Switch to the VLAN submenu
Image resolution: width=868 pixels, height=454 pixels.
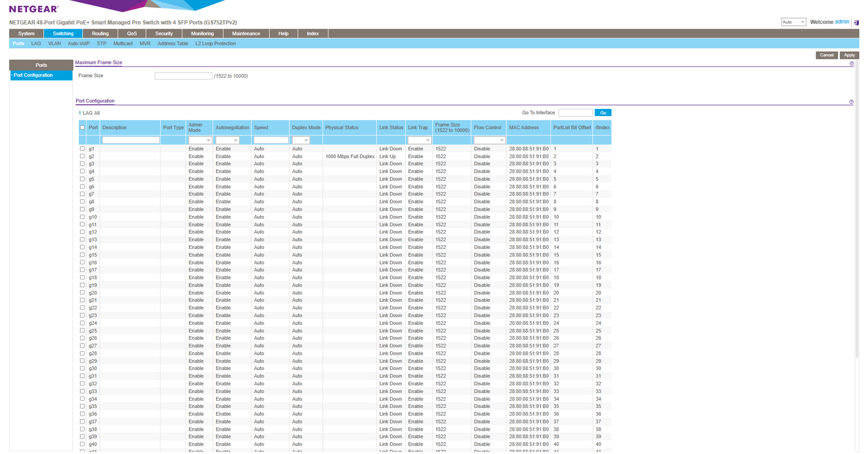coord(55,43)
